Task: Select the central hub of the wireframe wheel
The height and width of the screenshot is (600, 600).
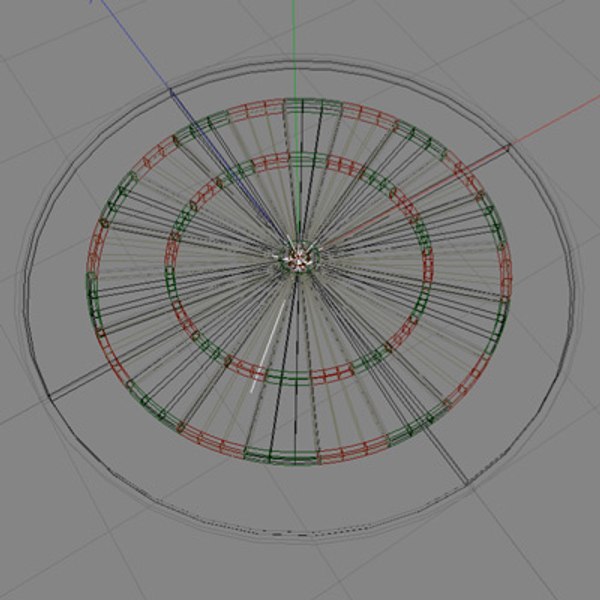Action: click(299, 261)
